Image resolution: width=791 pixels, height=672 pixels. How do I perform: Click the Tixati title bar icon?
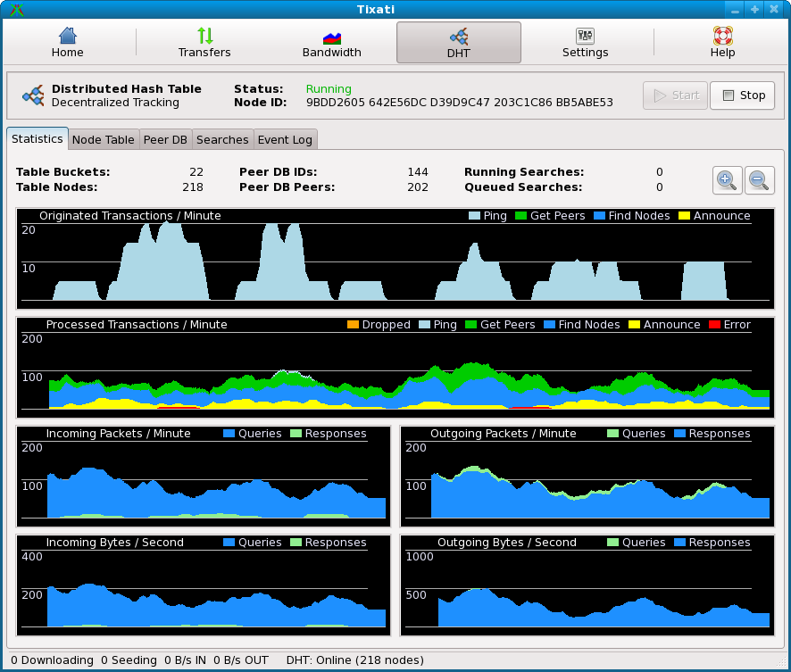[x=16, y=10]
